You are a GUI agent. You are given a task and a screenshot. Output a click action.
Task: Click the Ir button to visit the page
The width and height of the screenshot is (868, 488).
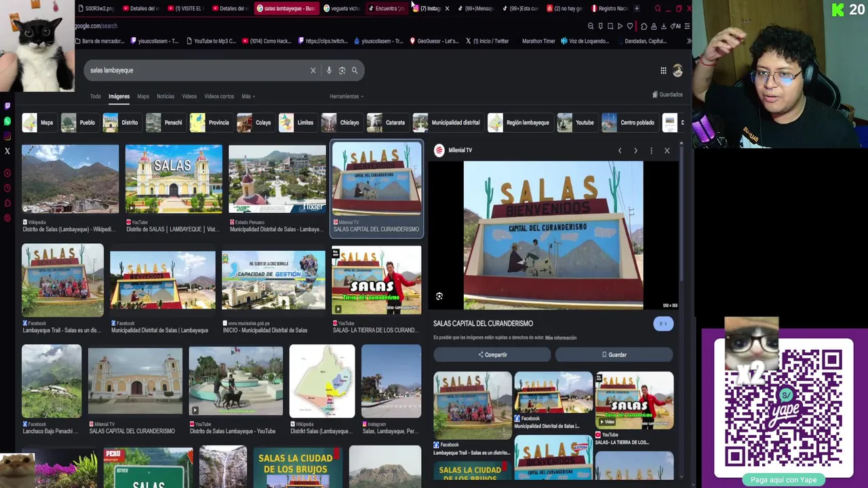(663, 323)
